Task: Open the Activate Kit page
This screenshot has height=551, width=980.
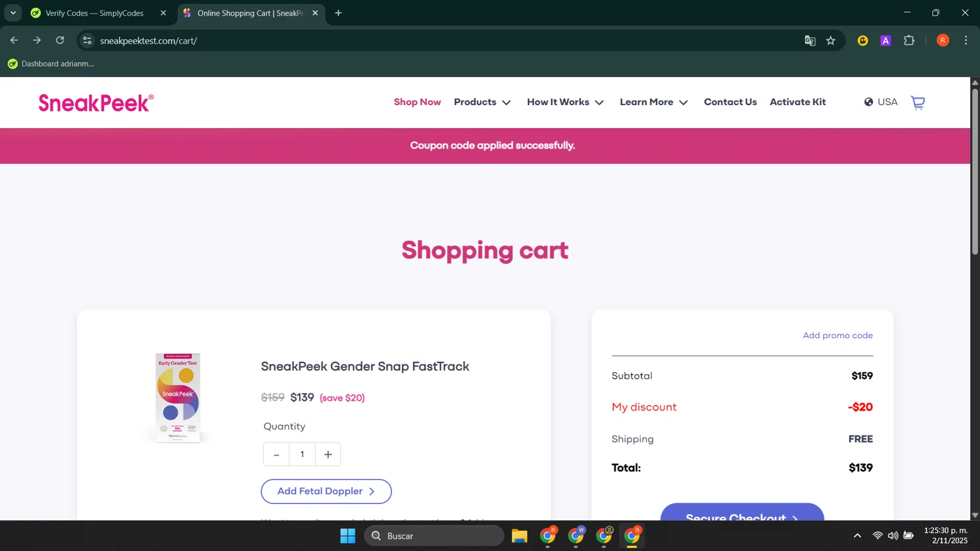Action: (798, 102)
